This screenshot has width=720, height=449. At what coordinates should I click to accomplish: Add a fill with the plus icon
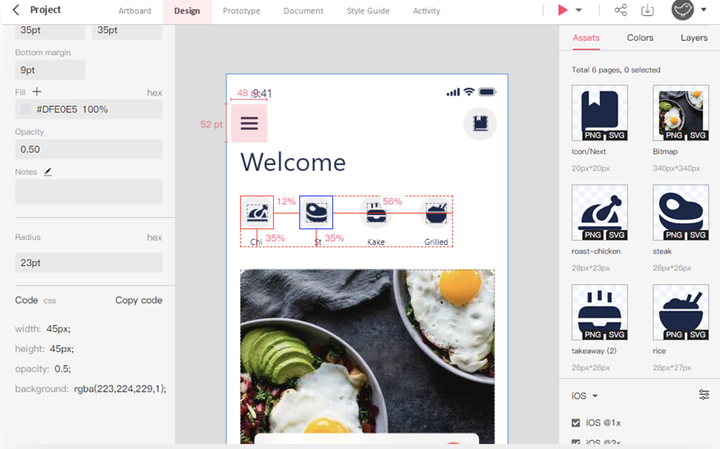[x=37, y=92]
